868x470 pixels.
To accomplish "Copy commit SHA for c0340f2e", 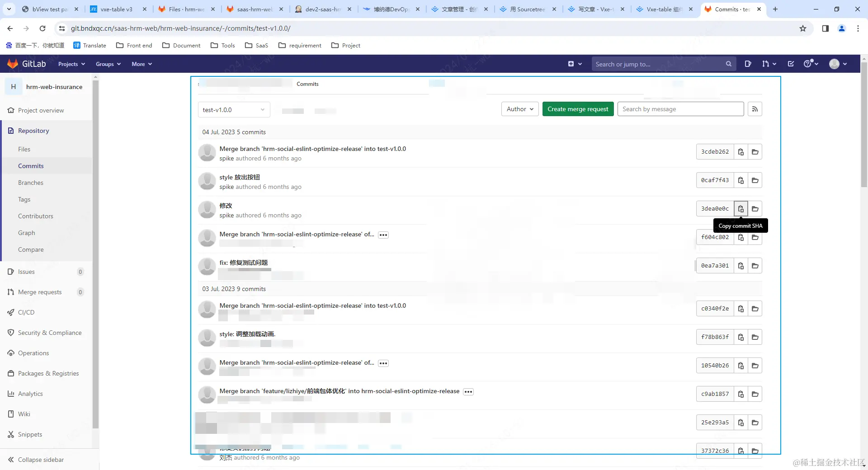I will coord(741,309).
